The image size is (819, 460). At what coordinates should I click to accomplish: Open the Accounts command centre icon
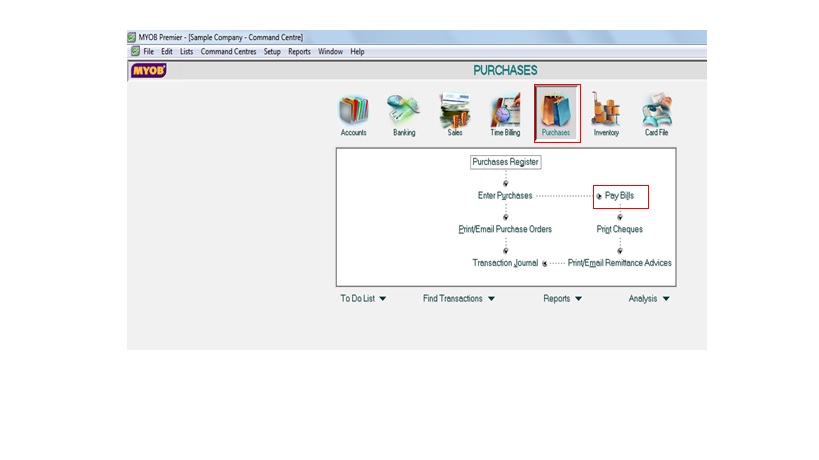(x=354, y=115)
